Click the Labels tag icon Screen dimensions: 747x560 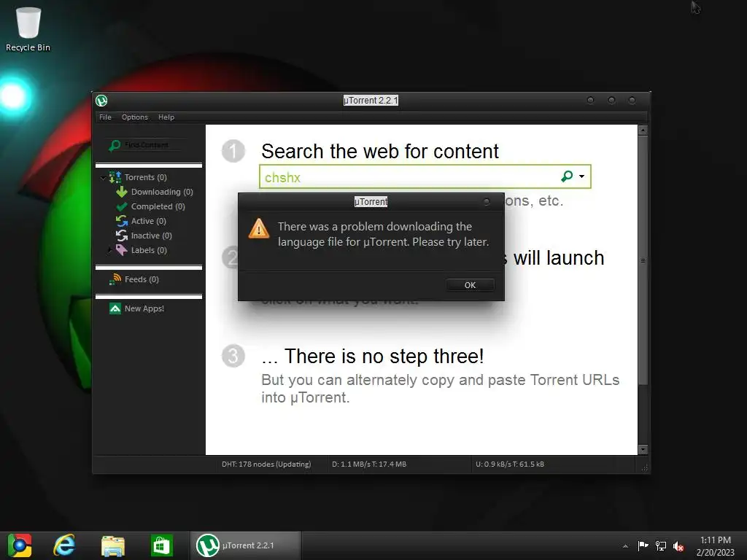122,250
